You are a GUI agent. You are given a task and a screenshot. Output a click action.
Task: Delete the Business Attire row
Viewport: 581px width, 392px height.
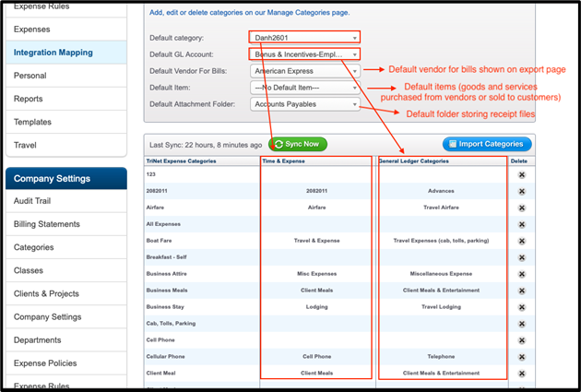click(x=521, y=274)
